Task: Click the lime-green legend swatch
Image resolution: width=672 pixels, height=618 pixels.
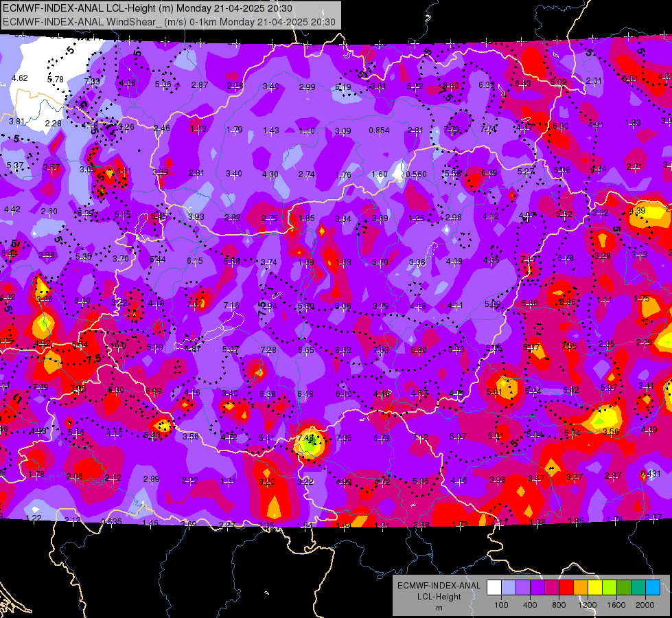Action: pyautogui.click(x=610, y=588)
